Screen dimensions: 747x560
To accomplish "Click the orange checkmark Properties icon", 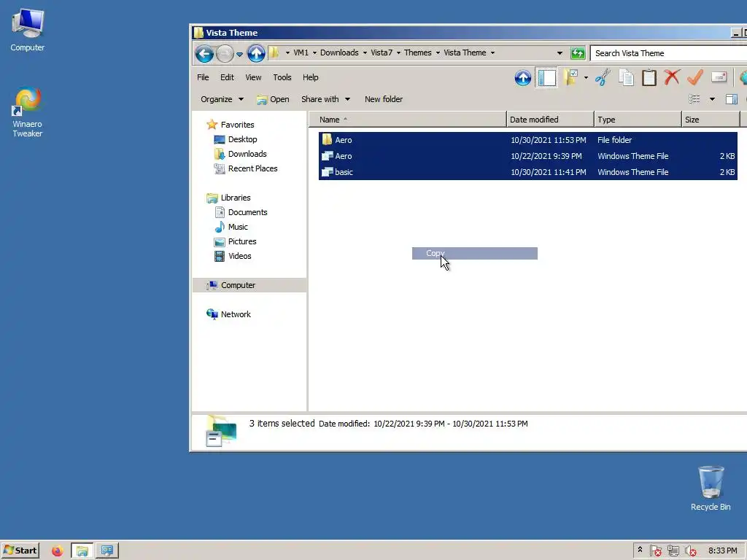I will (x=695, y=77).
